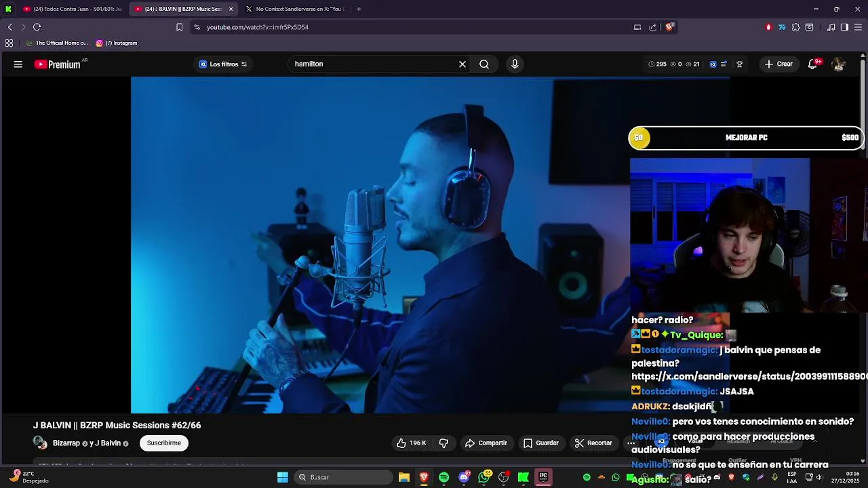868x488 pixels.
Task: Open a new browser tab
Action: tap(359, 9)
